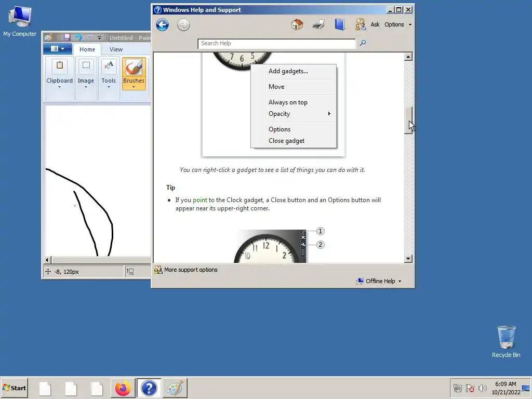Click the magnifier to search Help
Screen dimensions: 532x399
point(363,43)
